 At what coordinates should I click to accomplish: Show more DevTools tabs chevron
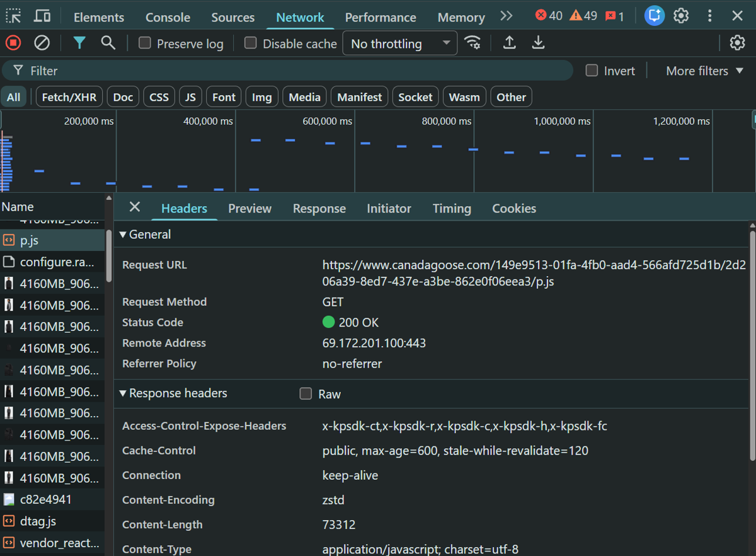pos(507,16)
